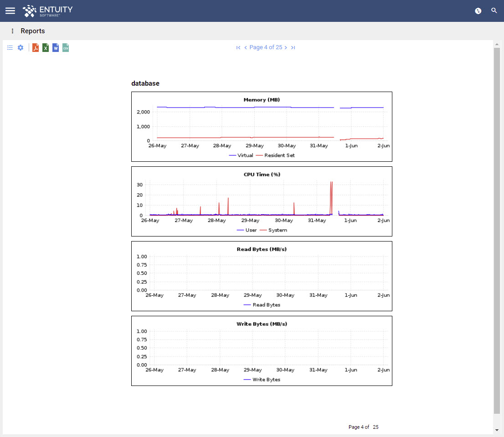
Task: Open the Write Bytes (MB/s) chart
Action: tap(262, 351)
